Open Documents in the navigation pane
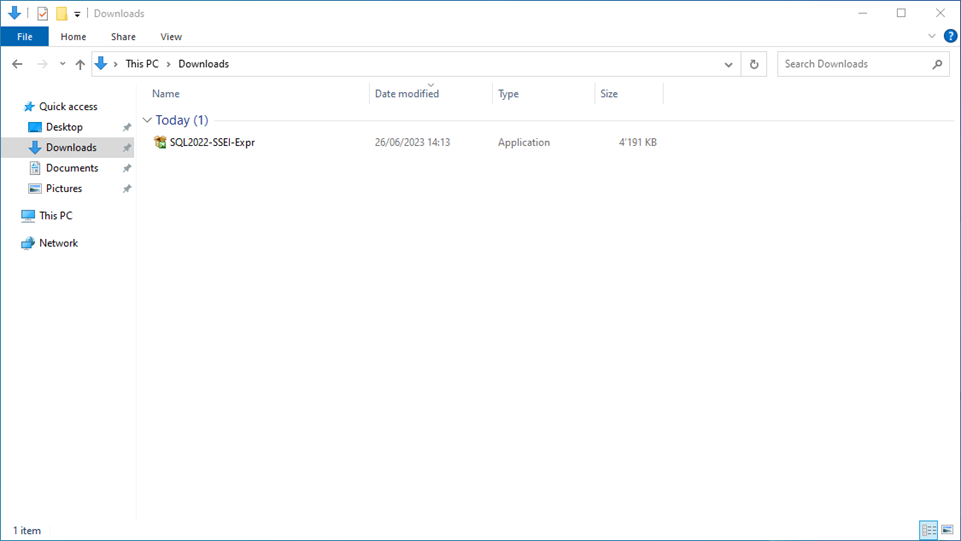 [x=72, y=168]
